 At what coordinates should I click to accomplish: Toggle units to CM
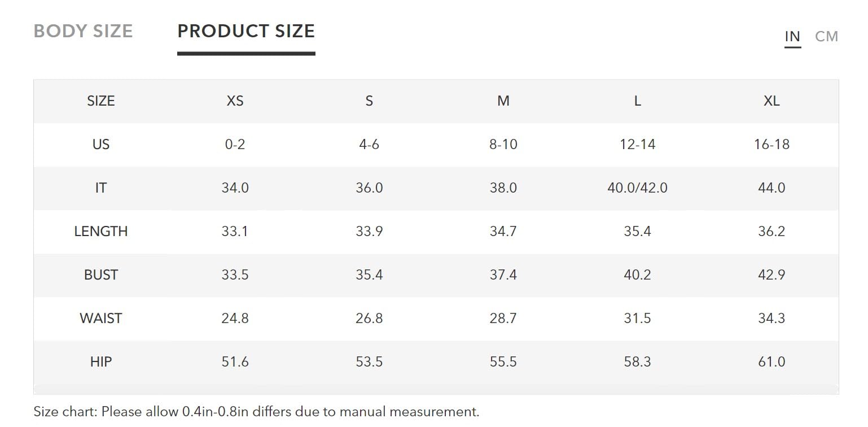tap(826, 36)
